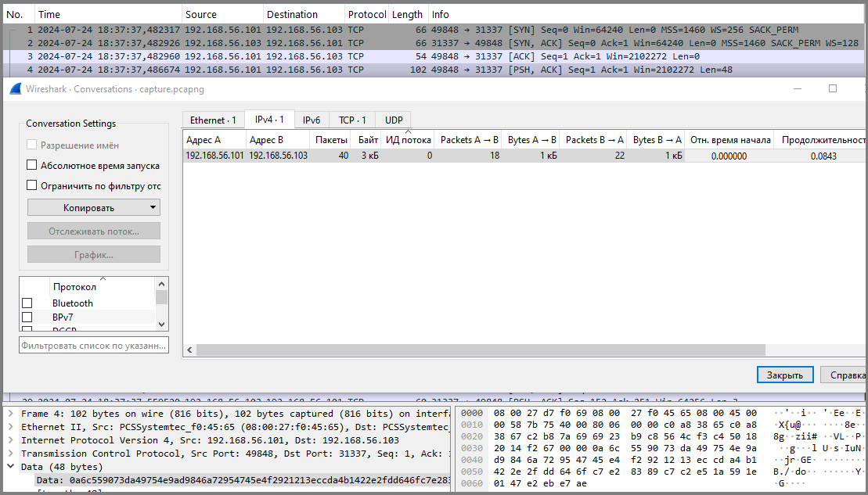Check the Bluetooth protocol checkbox

[x=27, y=303]
